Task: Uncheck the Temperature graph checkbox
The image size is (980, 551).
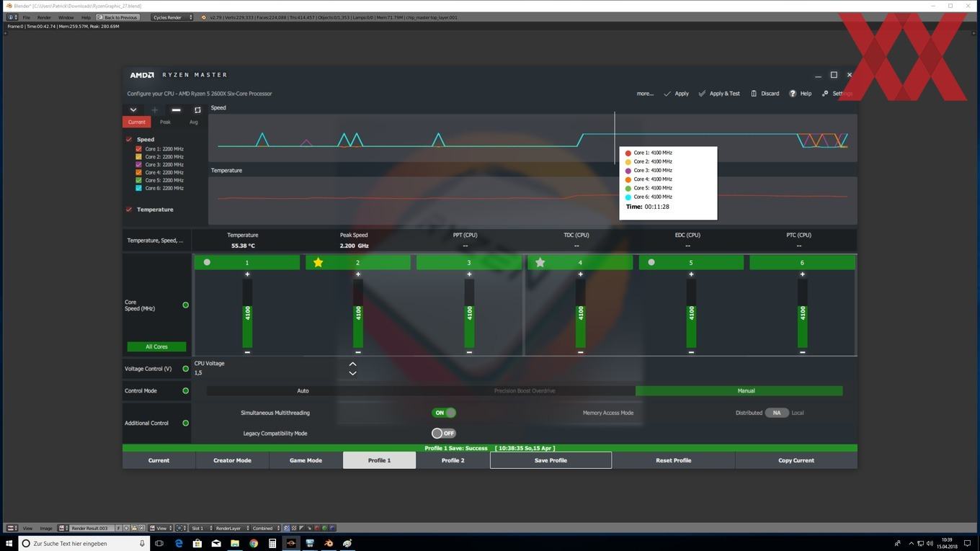Action: coord(129,210)
